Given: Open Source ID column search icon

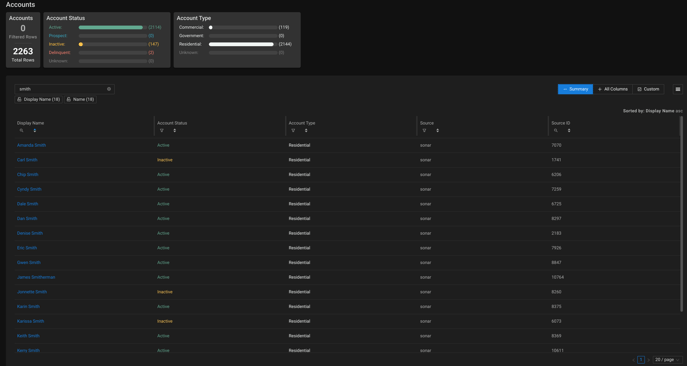Looking at the screenshot, I should [x=556, y=131].
